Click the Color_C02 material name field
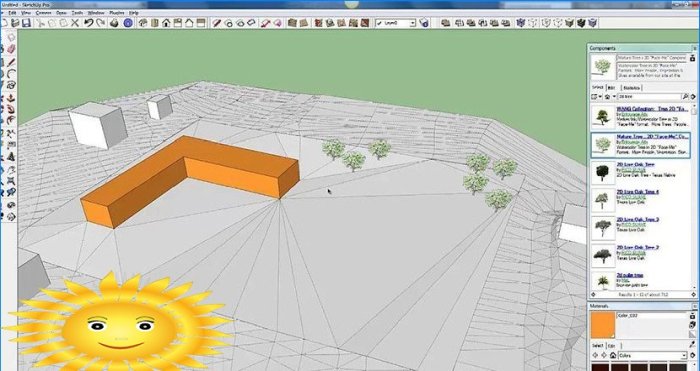 tap(652, 316)
